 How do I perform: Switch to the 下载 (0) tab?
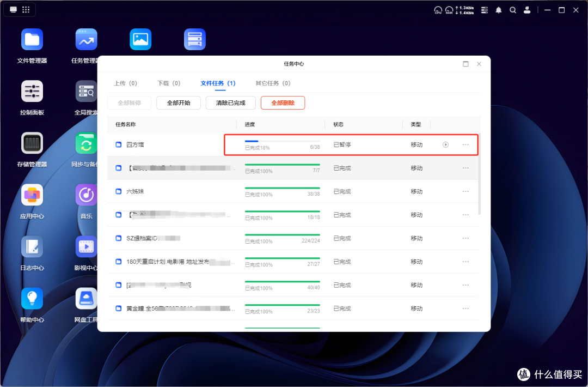click(x=169, y=83)
